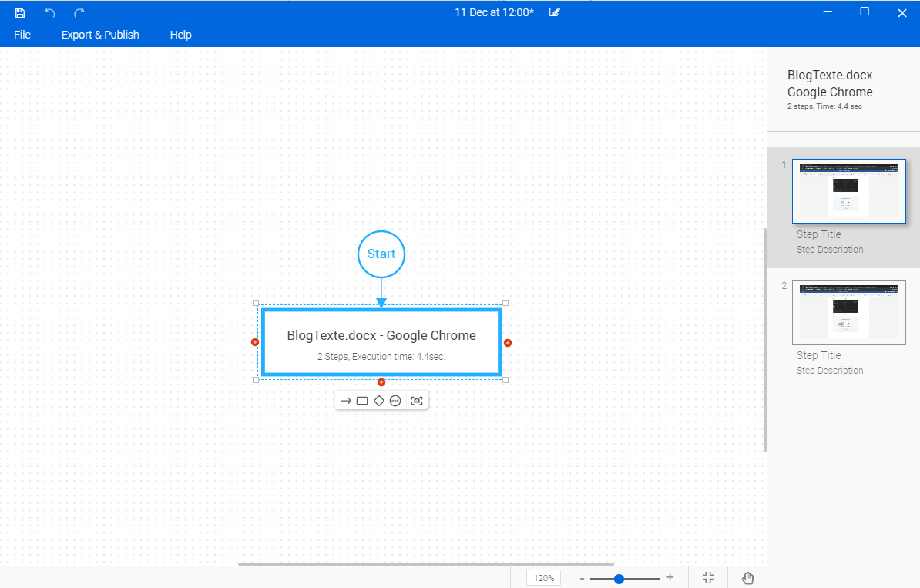This screenshot has width=920, height=588.
Task: Open the Help menu
Action: click(x=181, y=35)
